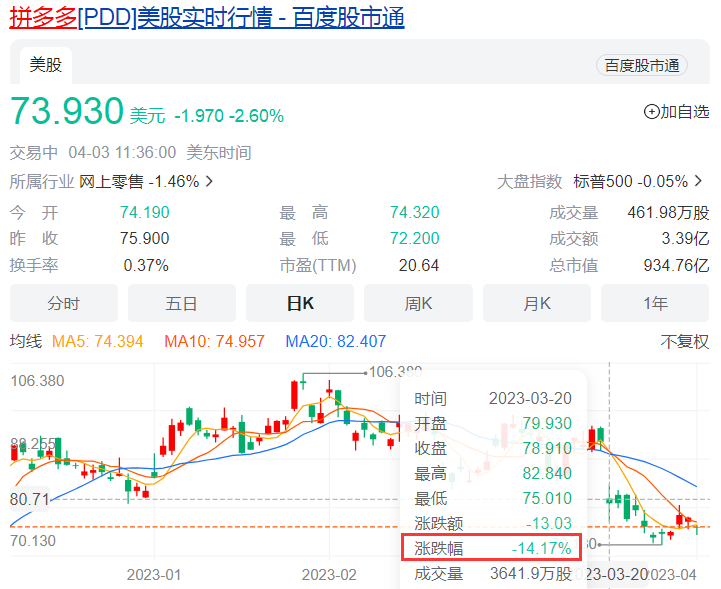Click the plus icon beside 加自选
721x589 pixels.
(x=652, y=112)
